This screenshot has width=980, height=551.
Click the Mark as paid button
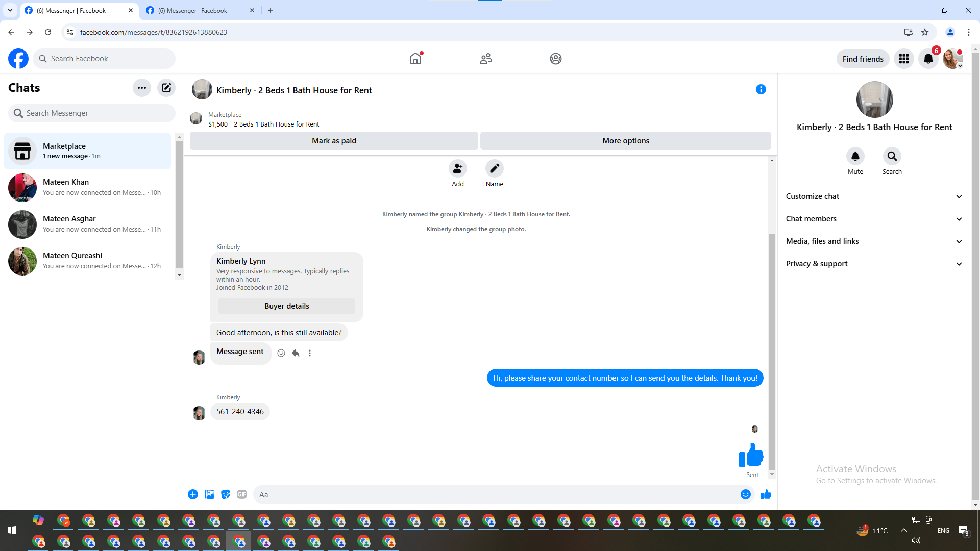click(x=334, y=141)
